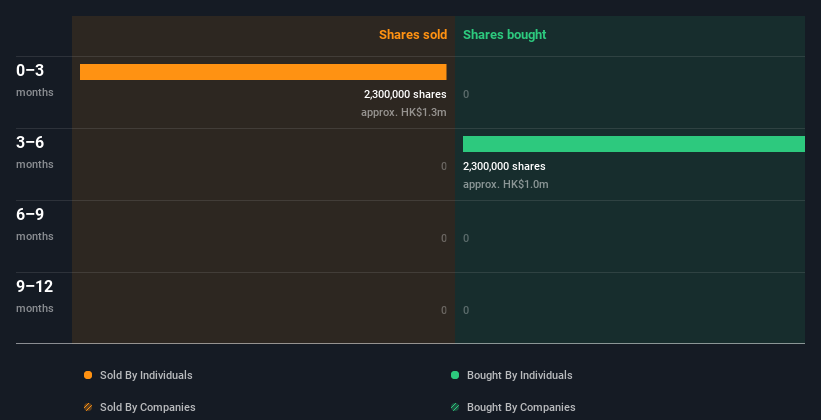This screenshot has height=420, width=821.
Task: Click the shares bought 0 for 9–12 months
Action: point(466,311)
